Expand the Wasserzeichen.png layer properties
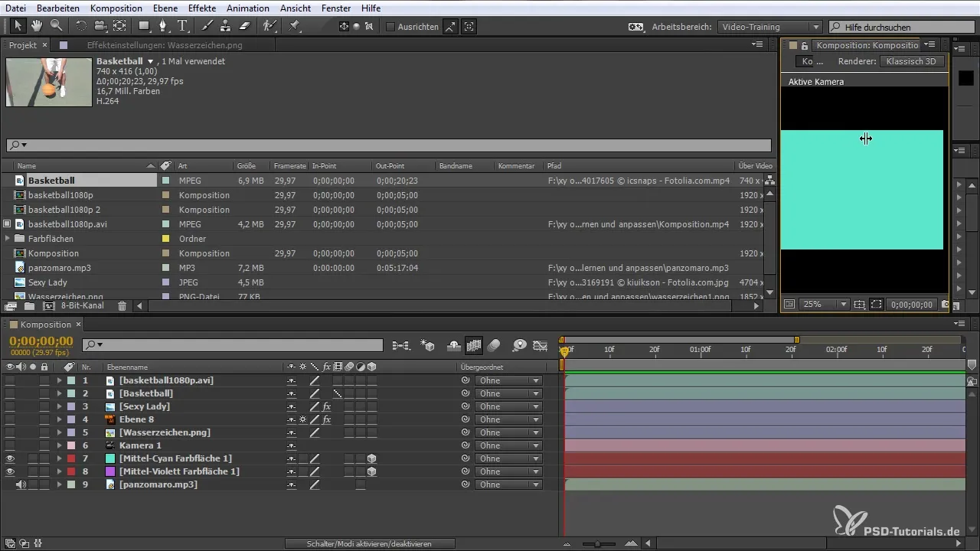This screenshot has height=551, width=980. click(x=59, y=432)
